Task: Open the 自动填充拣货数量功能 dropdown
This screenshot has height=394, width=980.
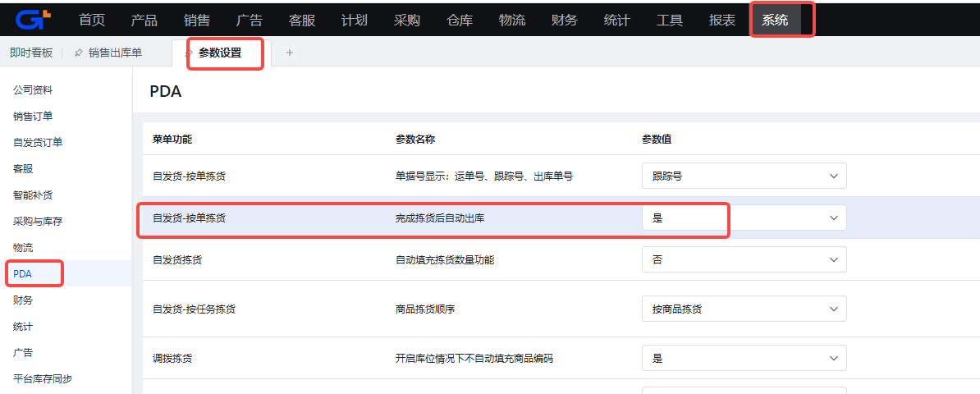Action: point(744,259)
